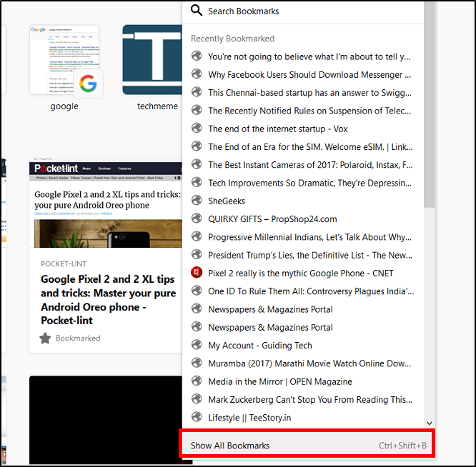Click globe icon beside QUIRKY GIFTS bookmark
The image size is (476, 467).
coord(197,218)
